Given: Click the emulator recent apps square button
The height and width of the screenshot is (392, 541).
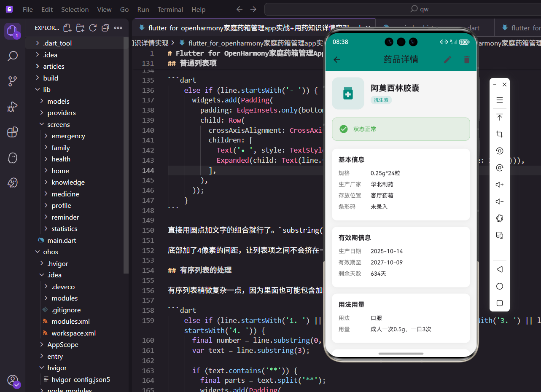Looking at the screenshot, I should [x=500, y=303].
